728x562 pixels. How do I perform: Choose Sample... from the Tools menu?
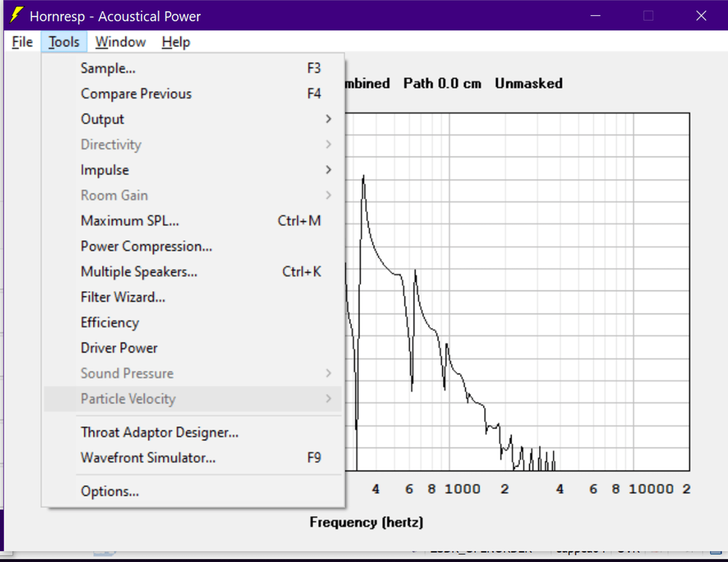pyautogui.click(x=193, y=68)
